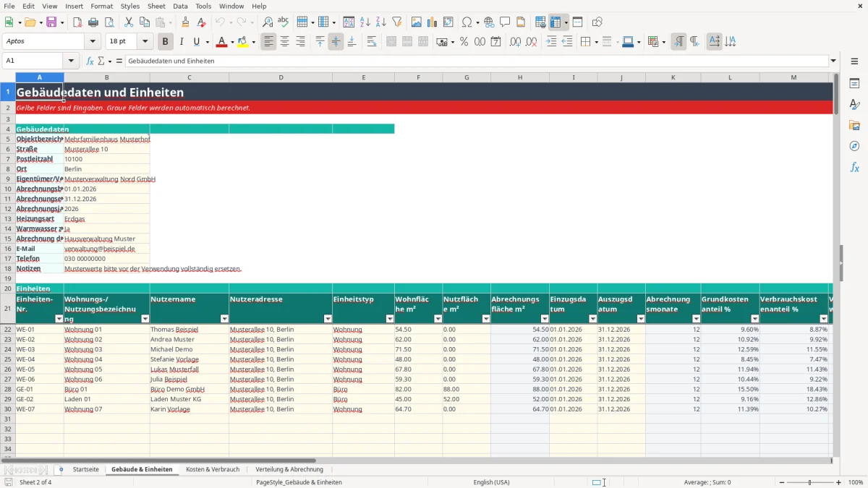The width and height of the screenshot is (868, 488).
Task: Open sidebar Gallery icon
Action: (x=854, y=125)
